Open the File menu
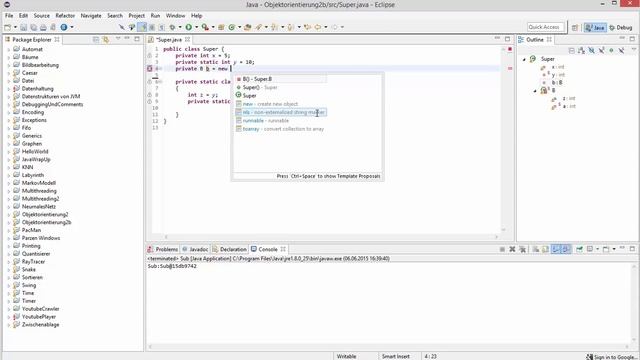The image size is (640, 360). (9, 16)
